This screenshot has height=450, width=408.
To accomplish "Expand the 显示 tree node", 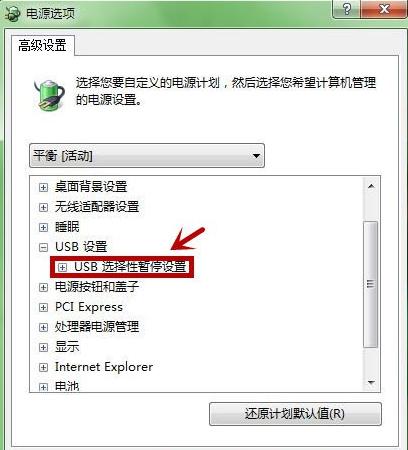I will (43, 347).
